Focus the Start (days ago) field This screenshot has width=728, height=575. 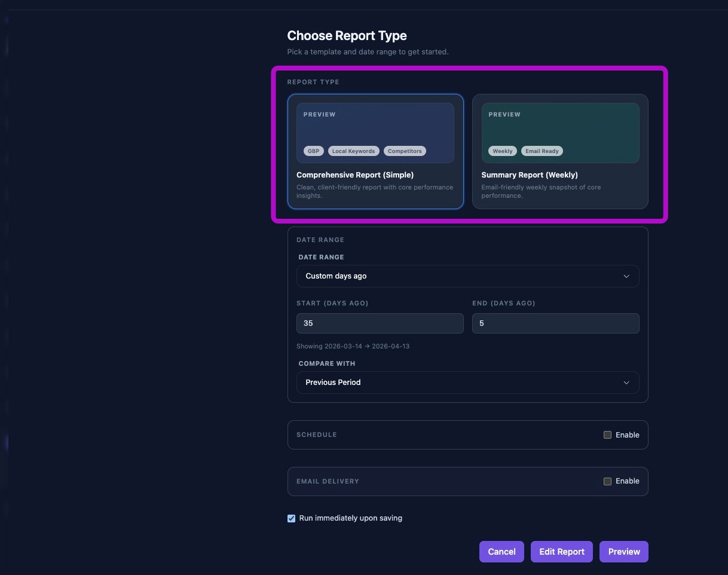(380, 323)
